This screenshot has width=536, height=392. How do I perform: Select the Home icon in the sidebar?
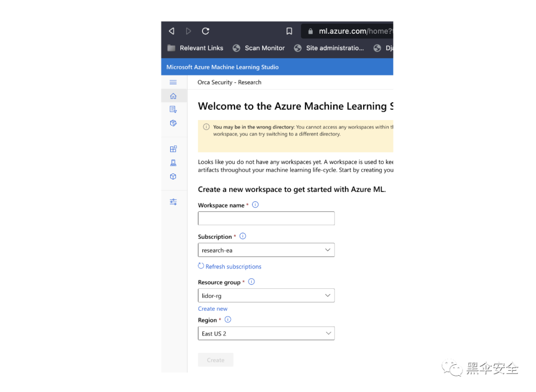click(173, 96)
